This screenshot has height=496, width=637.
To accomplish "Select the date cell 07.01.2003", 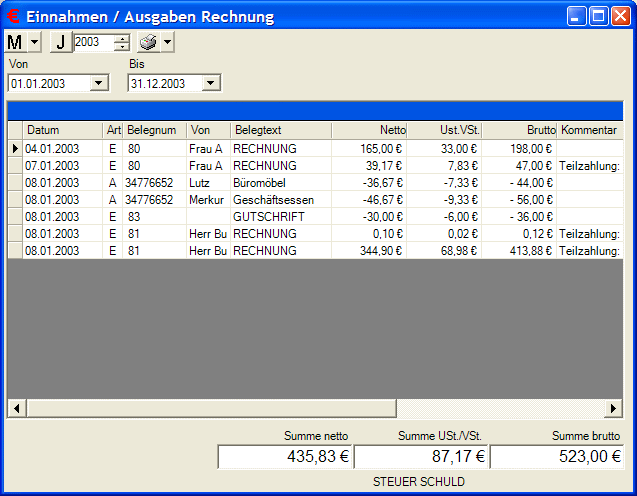I will click(63, 166).
